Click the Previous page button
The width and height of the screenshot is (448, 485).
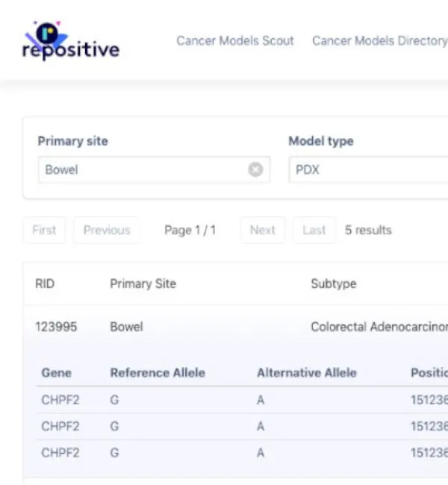tap(107, 231)
